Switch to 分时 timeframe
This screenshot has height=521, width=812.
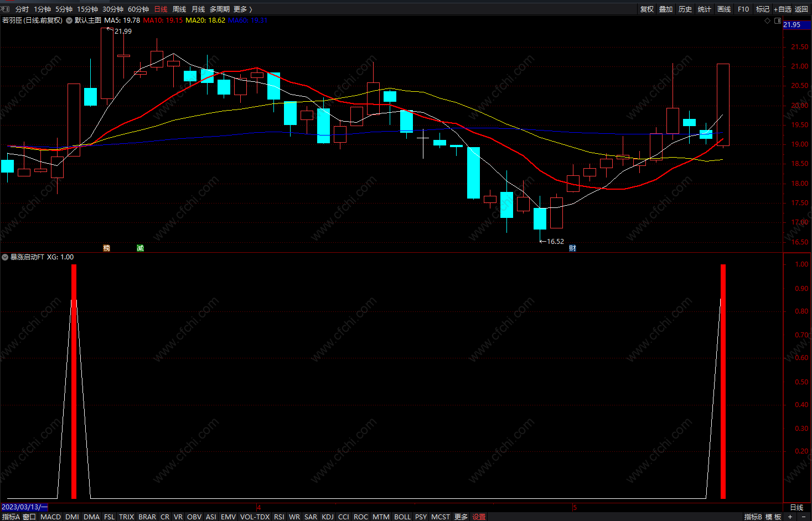tap(22, 9)
